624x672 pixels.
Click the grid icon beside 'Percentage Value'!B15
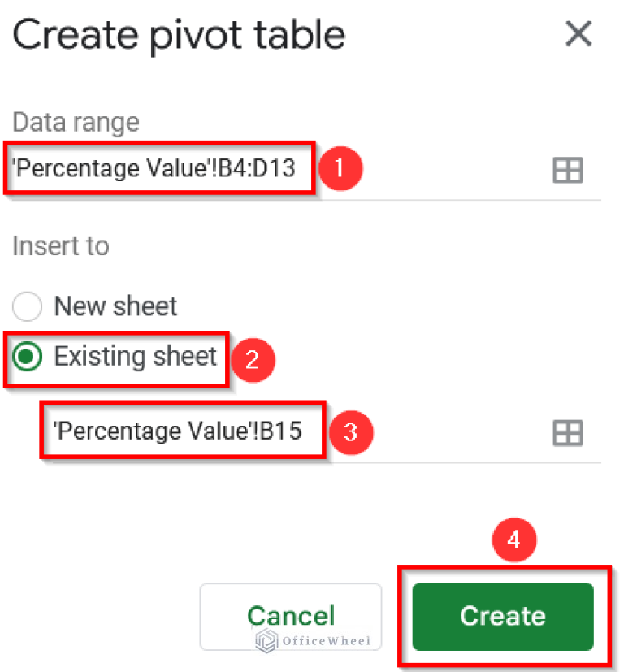click(x=569, y=432)
